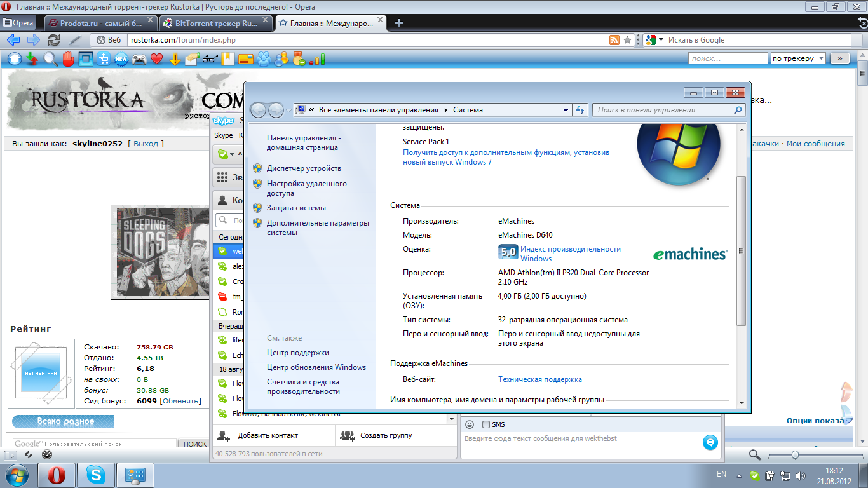
Task: Click the Rustorka поиск... search box
Action: [728, 58]
